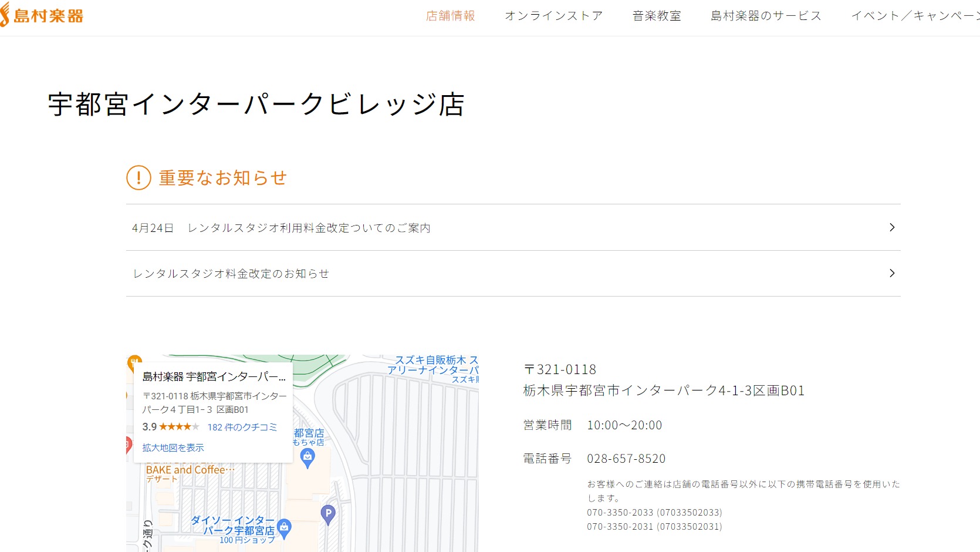The height and width of the screenshot is (552, 980).
Task: Open レンタルスタジオ料金改定のお知らせ notice
Action: click(513, 274)
